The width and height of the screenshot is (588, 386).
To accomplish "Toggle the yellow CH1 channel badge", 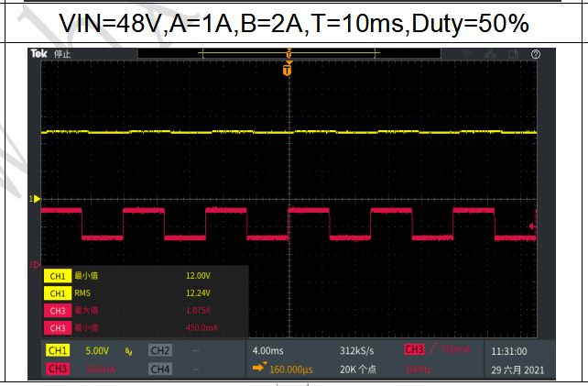I will pos(58,350).
